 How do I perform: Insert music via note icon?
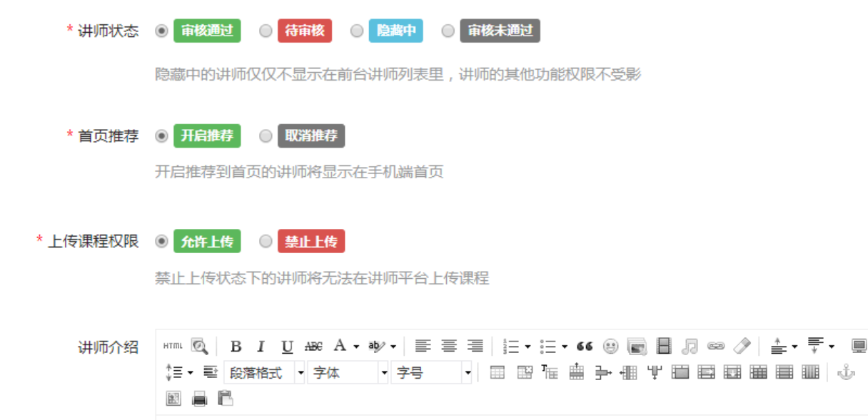(690, 347)
